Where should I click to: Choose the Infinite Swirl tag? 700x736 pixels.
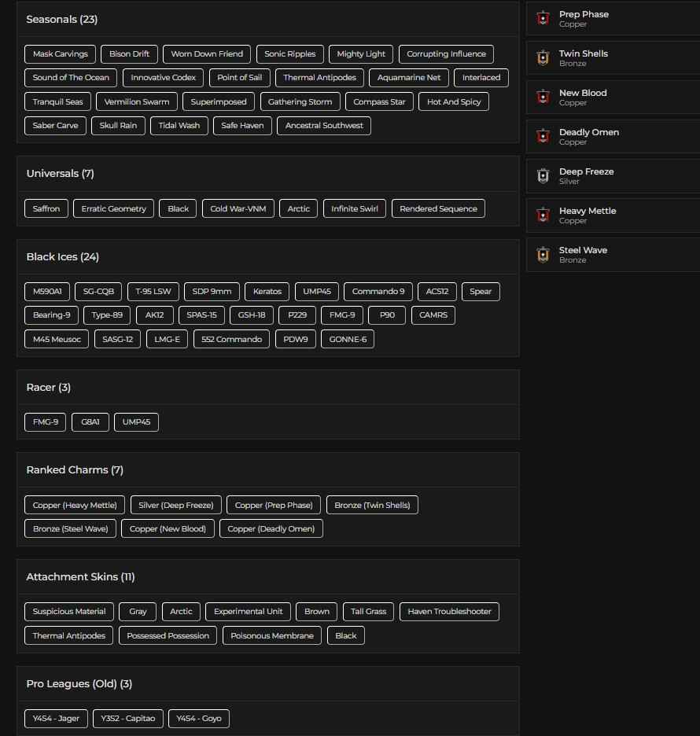tap(355, 208)
